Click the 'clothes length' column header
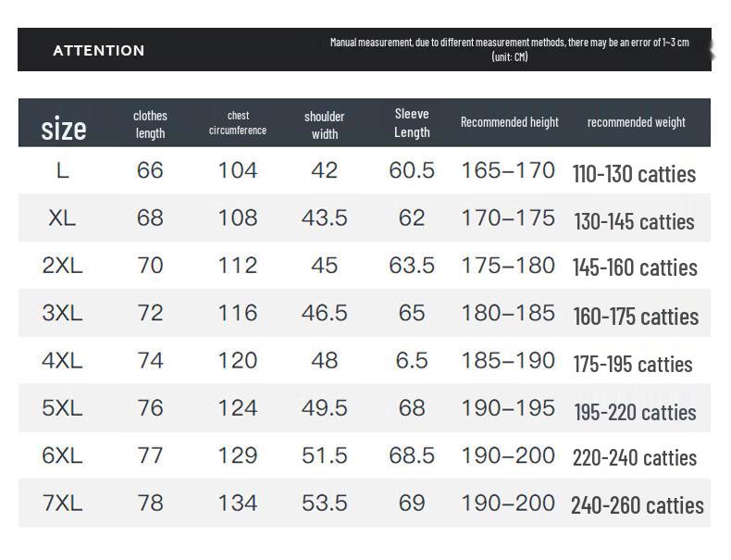Image resolution: width=731 pixels, height=560 pixels. point(150,124)
